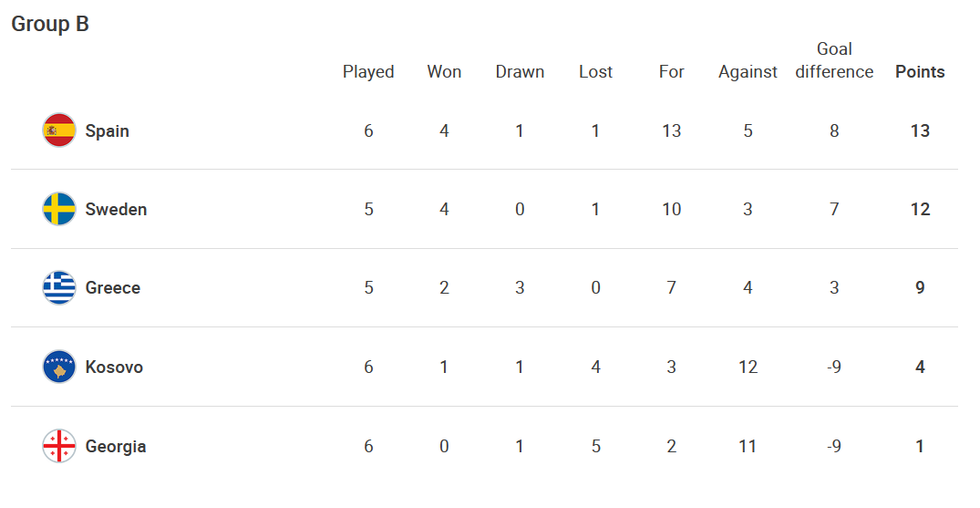
Task: Open the Spain team link
Action: tap(107, 131)
